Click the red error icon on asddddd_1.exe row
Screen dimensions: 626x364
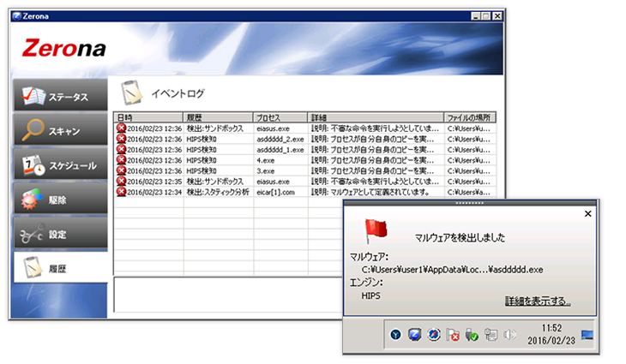121,150
